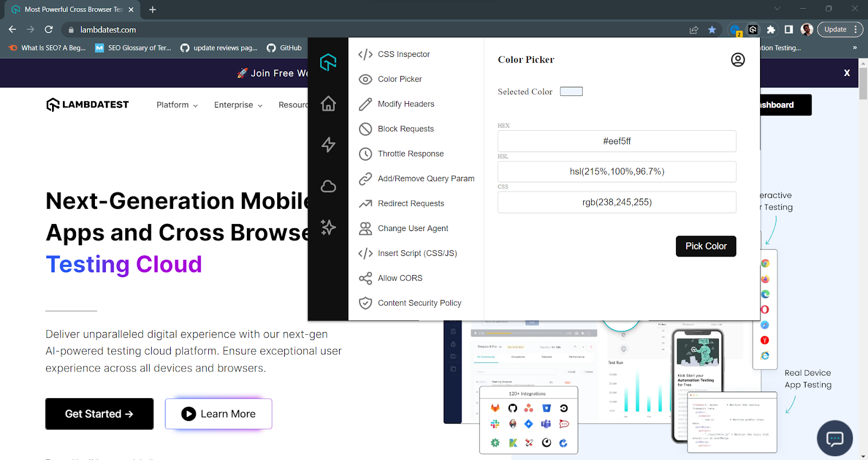Click the LambdaTest logo on the page header
This screenshot has width=868, height=460.
(x=87, y=104)
